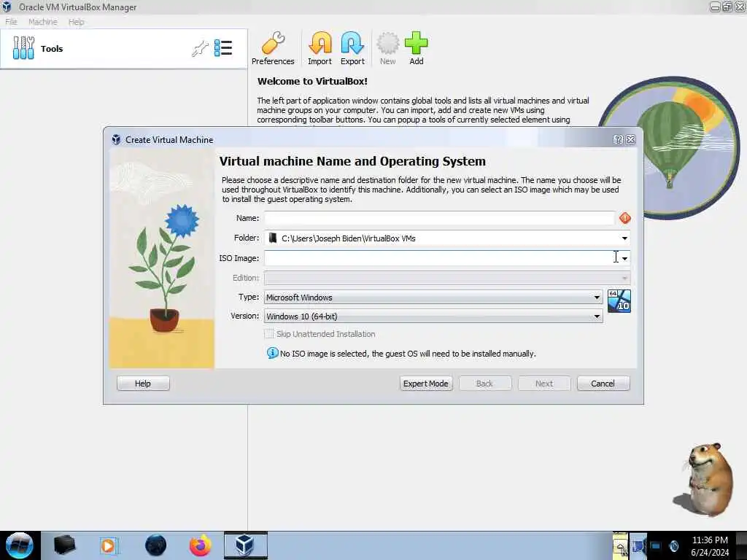The image size is (747, 560).
Task: Click the Next button
Action: pos(544,384)
